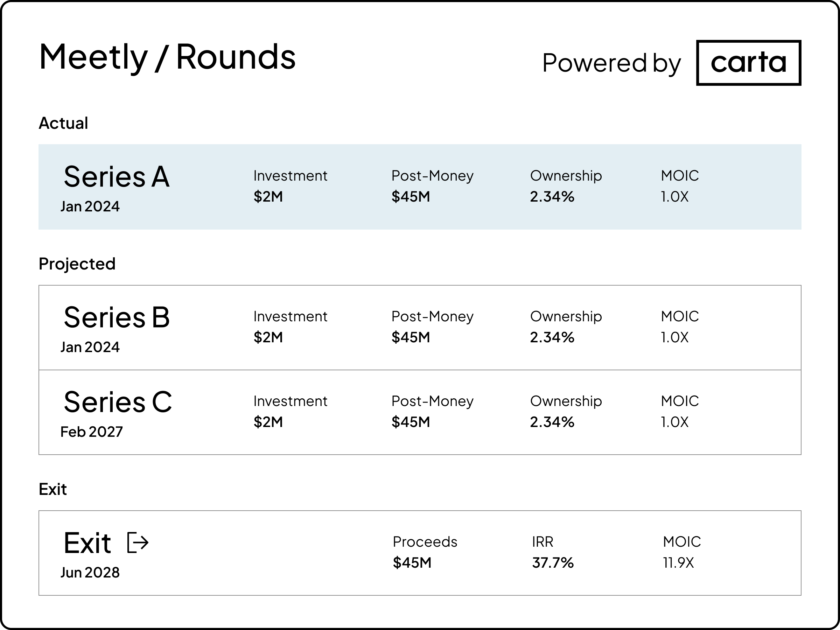
Task: Click Series A Post-Money $45M value
Action: click(x=411, y=196)
